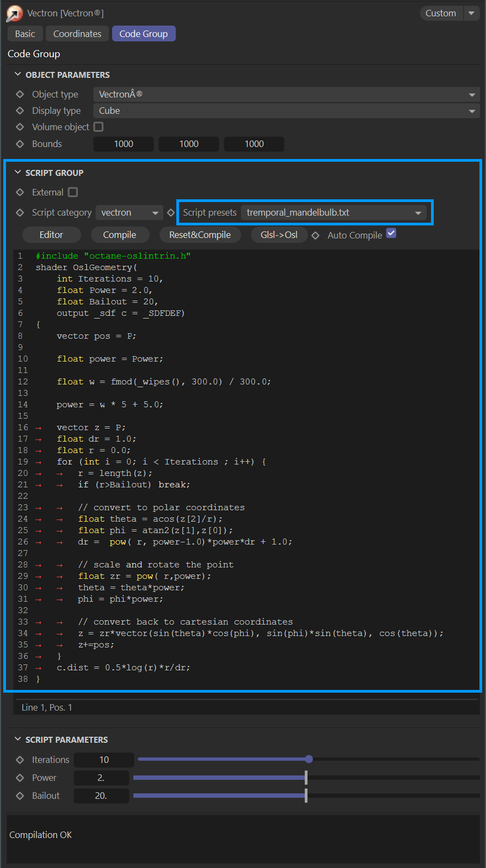The image size is (486, 868).
Task: Click keyframe diamond beside Iterations parameter
Action: 20,760
